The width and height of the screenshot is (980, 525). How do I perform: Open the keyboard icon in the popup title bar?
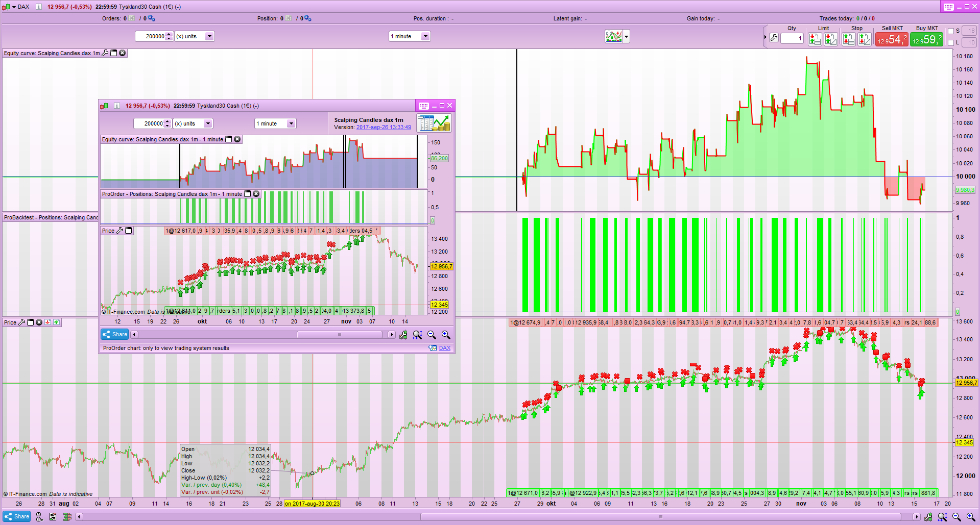(424, 106)
